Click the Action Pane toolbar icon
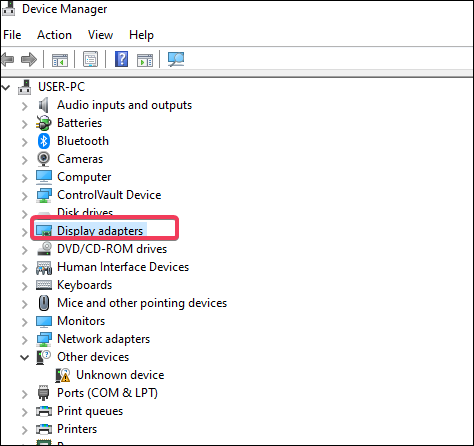The height and width of the screenshot is (446, 474). [145, 60]
